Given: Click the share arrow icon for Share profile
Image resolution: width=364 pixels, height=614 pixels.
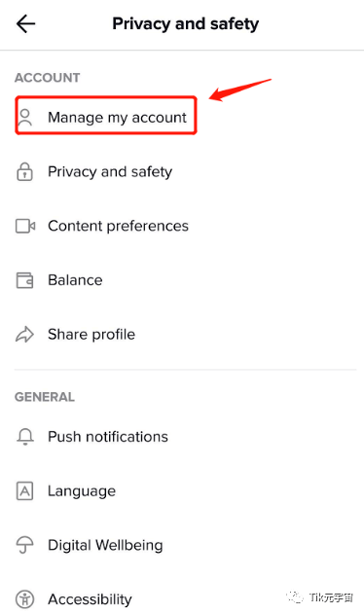Looking at the screenshot, I should (24, 335).
